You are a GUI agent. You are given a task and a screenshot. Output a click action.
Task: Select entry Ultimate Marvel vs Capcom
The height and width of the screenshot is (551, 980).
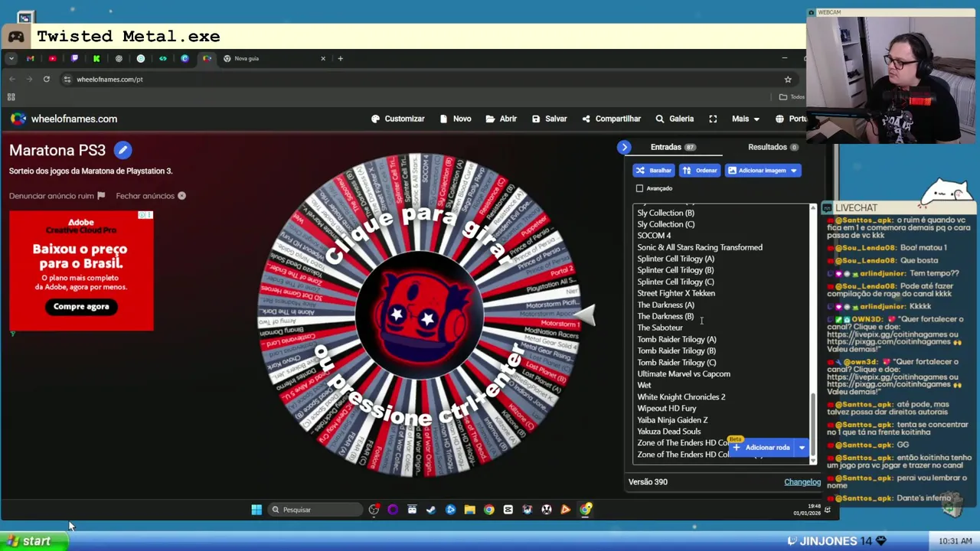[x=684, y=373]
